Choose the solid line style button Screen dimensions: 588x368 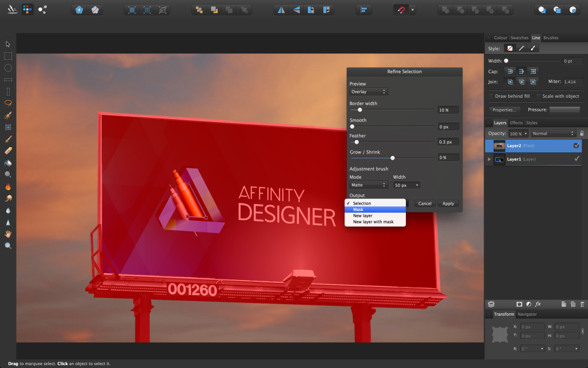[x=521, y=48]
